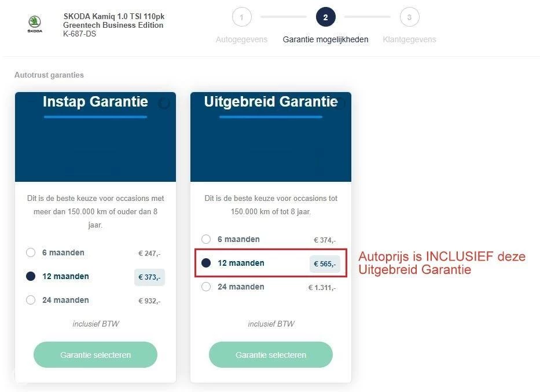Click the step 2 circle indicator
Viewport: 540px width, 392px height.
pos(325,17)
